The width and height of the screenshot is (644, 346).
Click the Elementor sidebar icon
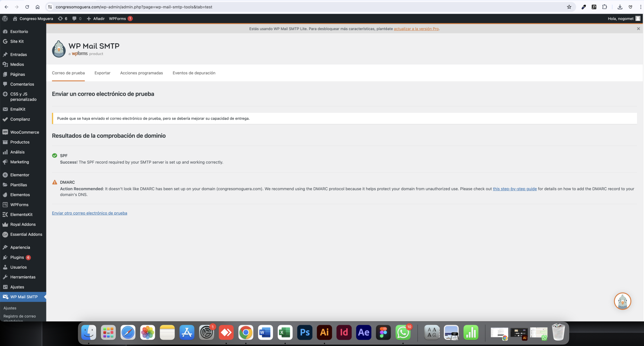tap(5, 175)
